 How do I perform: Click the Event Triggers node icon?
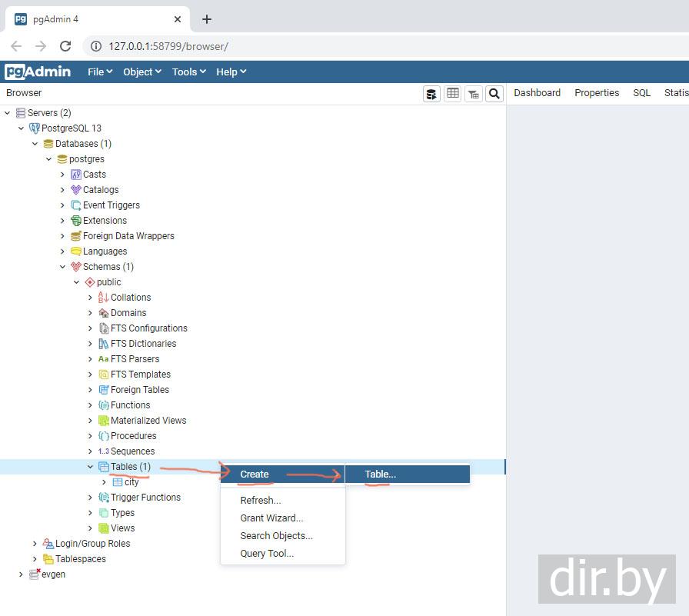coord(76,205)
